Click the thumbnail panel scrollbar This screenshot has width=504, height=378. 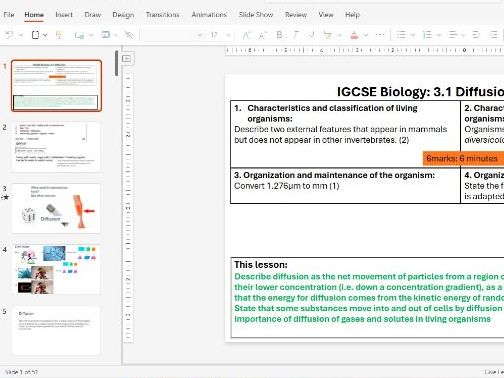click(x=116, y=63)
